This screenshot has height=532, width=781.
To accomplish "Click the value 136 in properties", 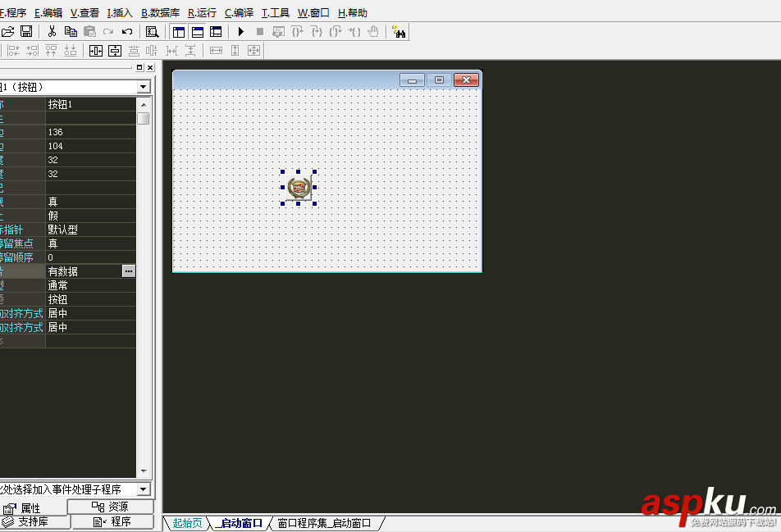I will point(90,132).
